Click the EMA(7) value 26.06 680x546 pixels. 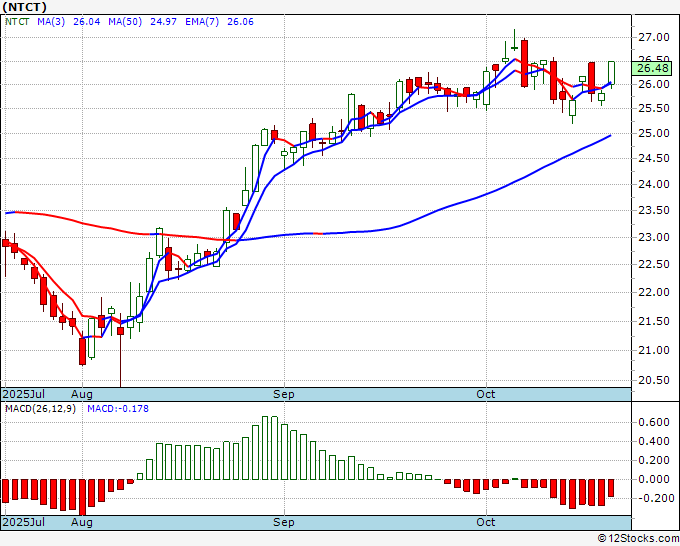click(240, 22)
